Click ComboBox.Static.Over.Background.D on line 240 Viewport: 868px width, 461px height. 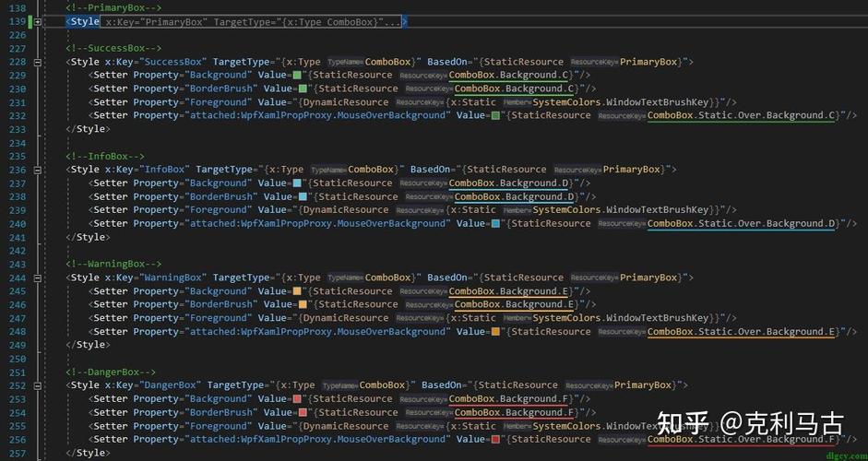coord(741,223)
